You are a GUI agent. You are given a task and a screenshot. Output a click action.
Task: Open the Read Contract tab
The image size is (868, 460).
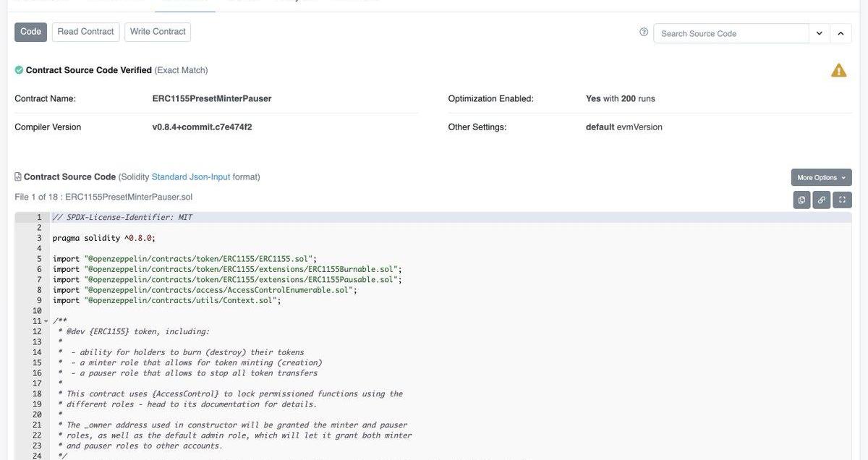tap(85, 32)
